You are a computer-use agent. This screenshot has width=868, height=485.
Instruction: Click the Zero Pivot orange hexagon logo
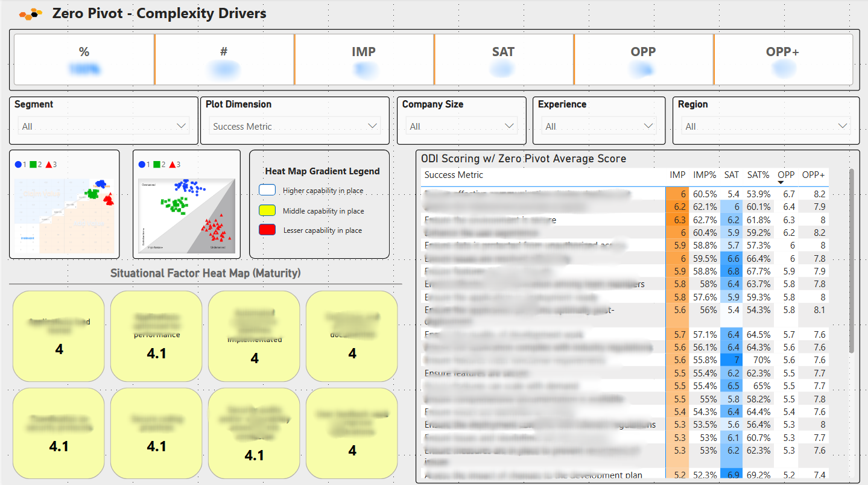(x=31, y=13)
